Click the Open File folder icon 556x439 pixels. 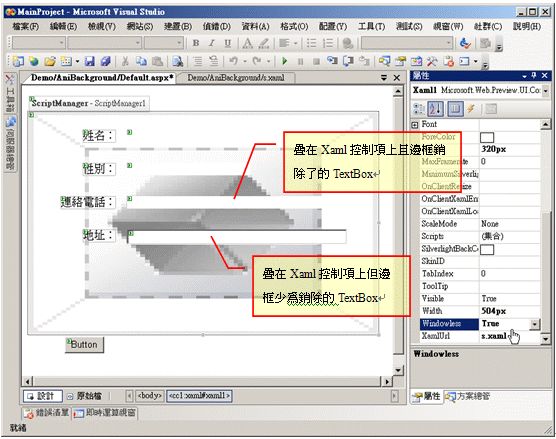pyautogui.click(x=50, y=61)
